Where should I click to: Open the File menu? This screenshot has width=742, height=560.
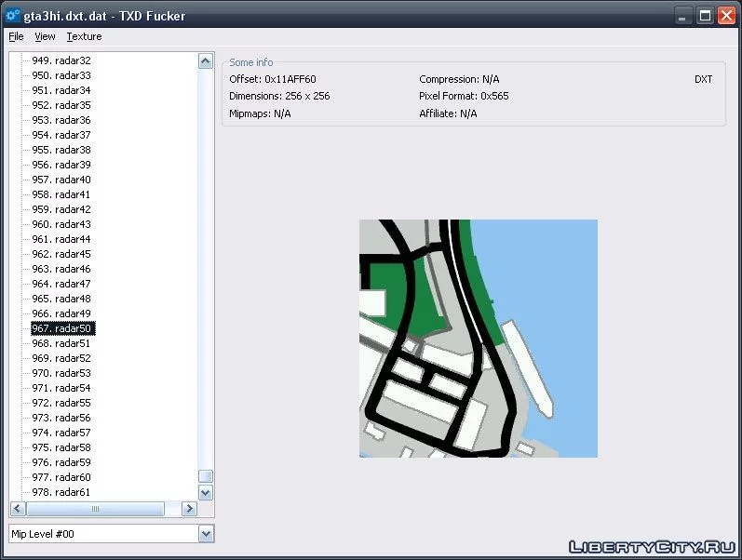coord(16,36)
